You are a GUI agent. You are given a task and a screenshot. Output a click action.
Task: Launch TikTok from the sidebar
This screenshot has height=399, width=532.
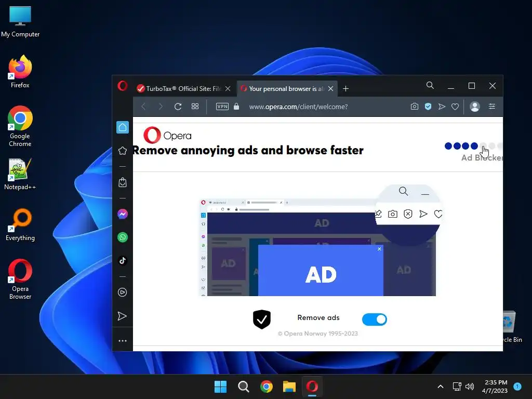123,261
